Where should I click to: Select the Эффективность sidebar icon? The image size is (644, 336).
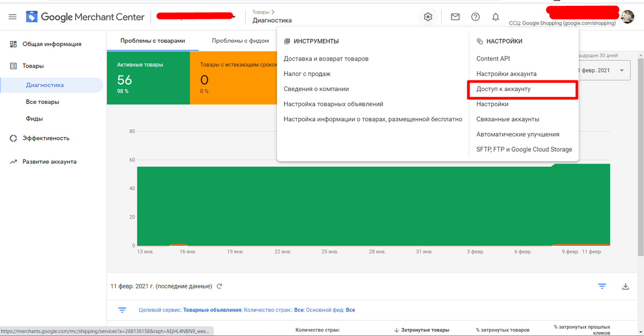(x=13, y=138)
